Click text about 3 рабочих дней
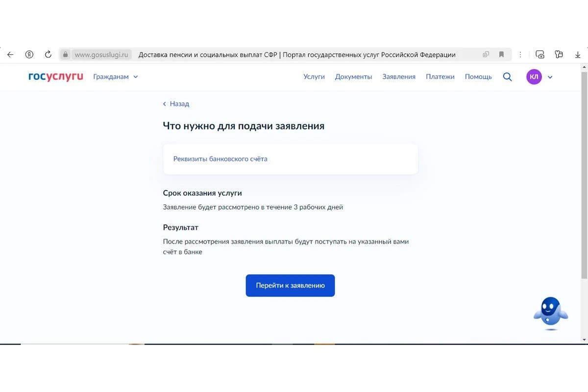Viewport: 588px width, 392px height. click(x=253, y=207)
